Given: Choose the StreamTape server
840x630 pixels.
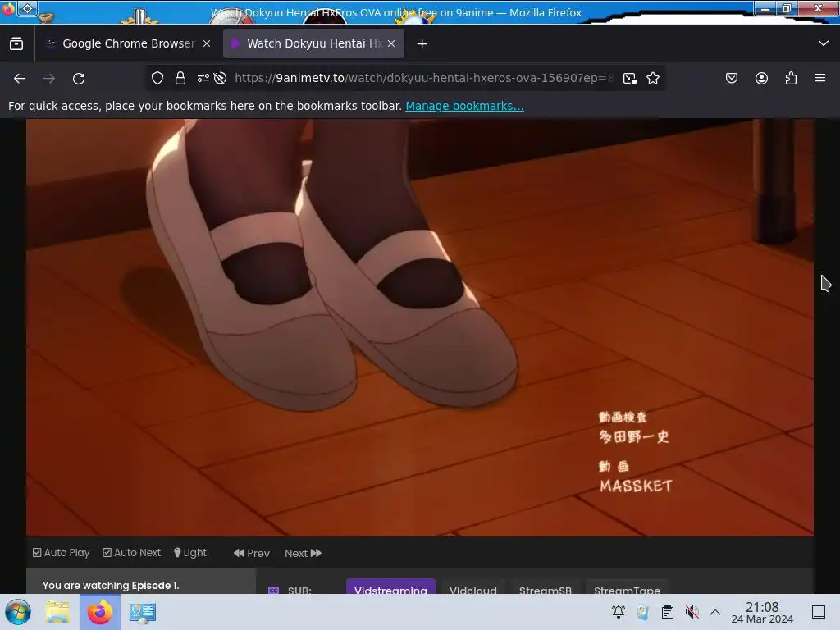Looking at the screenshot, I should click(x=627, y=586).
